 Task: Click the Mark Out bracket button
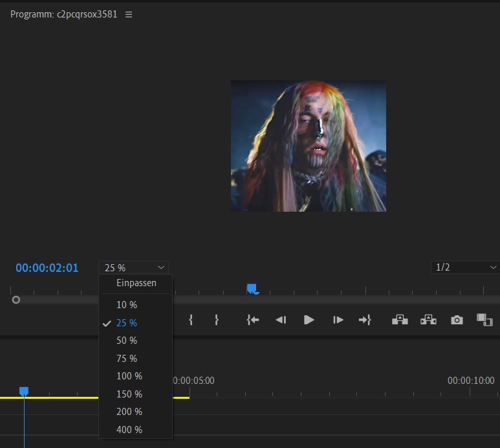coord(217,320)
